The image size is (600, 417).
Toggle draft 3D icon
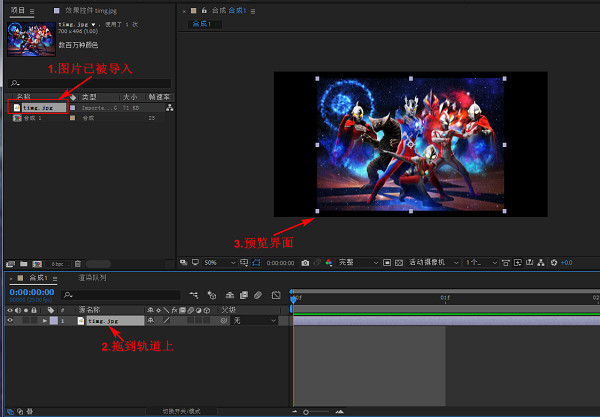(212, 295)
